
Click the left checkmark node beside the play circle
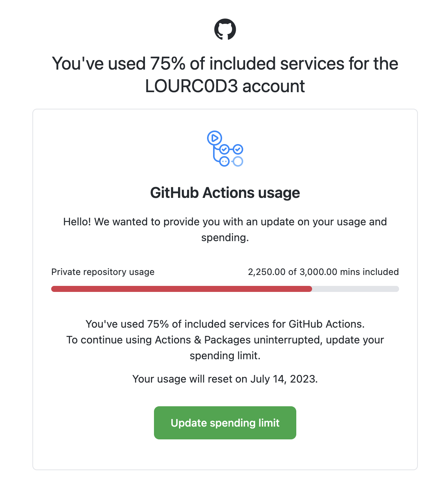click(x=224, y=149)
